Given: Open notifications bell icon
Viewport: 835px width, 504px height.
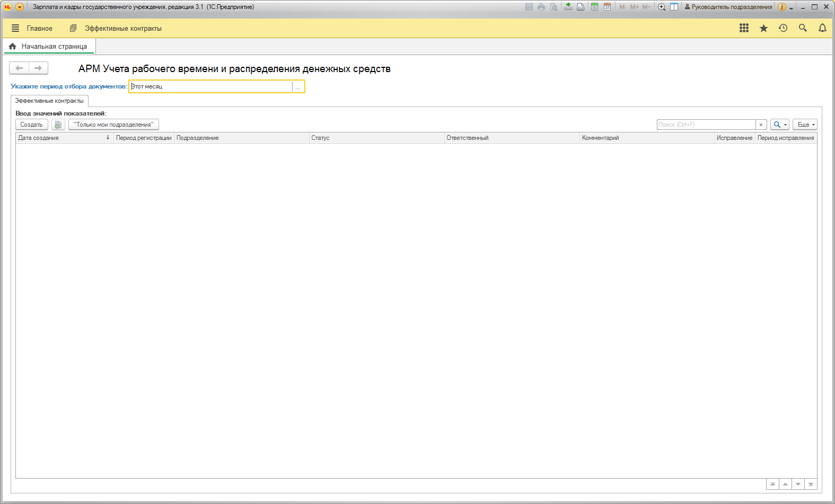Looking at the screenshot, I should pyautogui.click(x=822, y=28).
